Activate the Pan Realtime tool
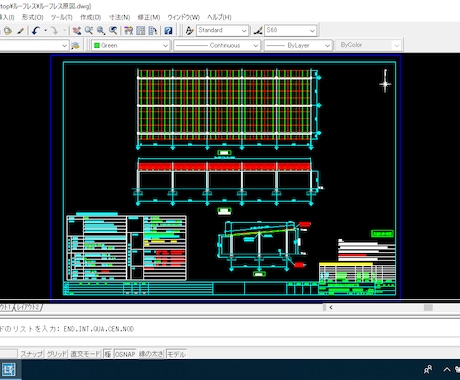The height and width of the screenshot is (380, 460). (x=77, y=31)
